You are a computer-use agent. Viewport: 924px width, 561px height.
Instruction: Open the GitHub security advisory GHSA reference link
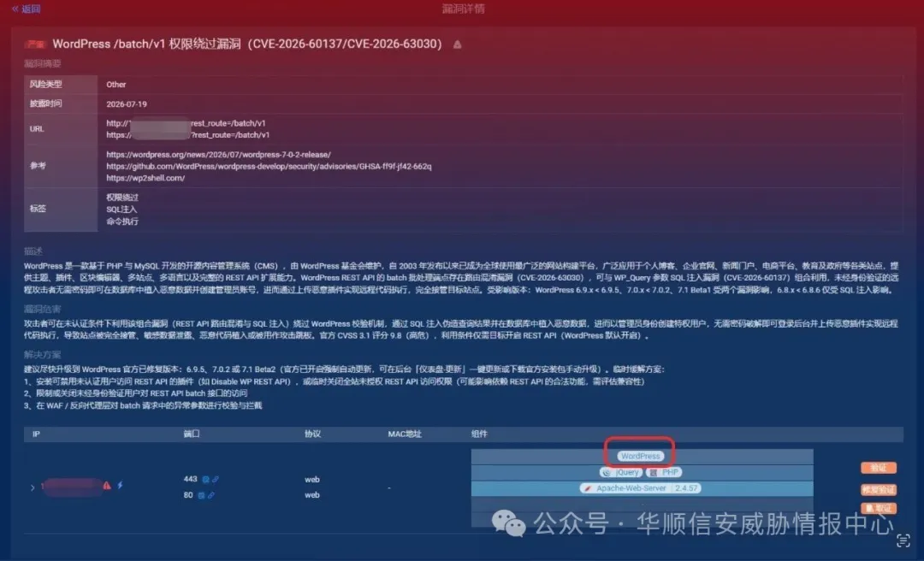[269, 167]
